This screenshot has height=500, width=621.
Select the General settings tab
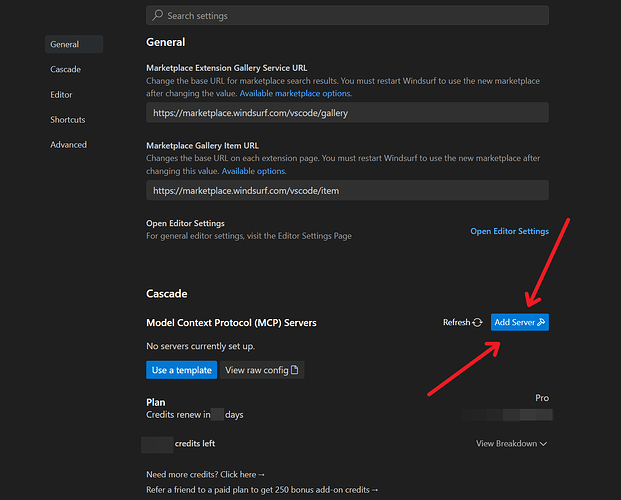pos(74,44)
